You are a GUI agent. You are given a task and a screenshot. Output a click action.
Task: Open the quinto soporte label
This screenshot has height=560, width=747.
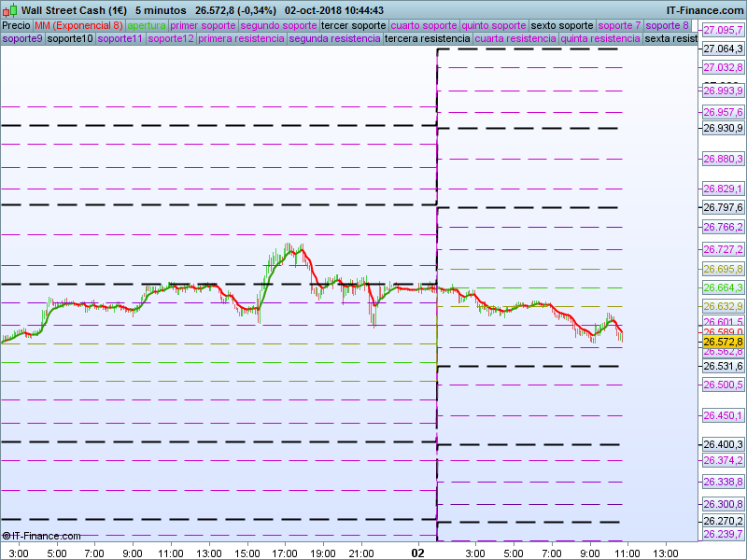click(x=494, y=26)
